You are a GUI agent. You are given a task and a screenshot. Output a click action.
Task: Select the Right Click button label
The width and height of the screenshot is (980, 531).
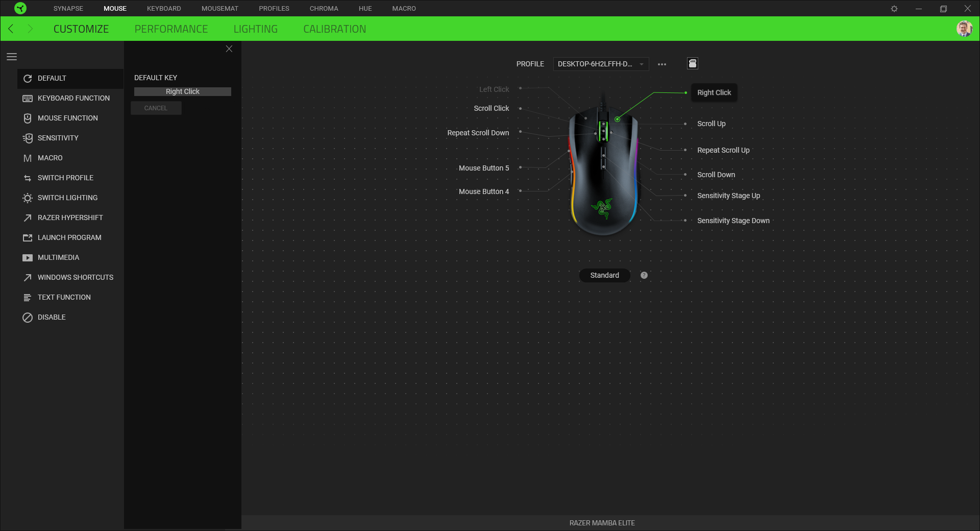point(714,92)
